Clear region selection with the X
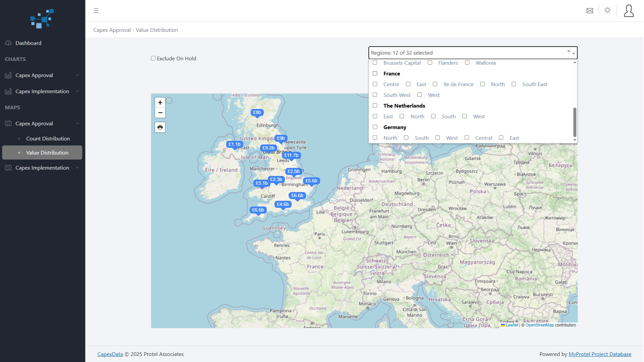 [569, 51]
